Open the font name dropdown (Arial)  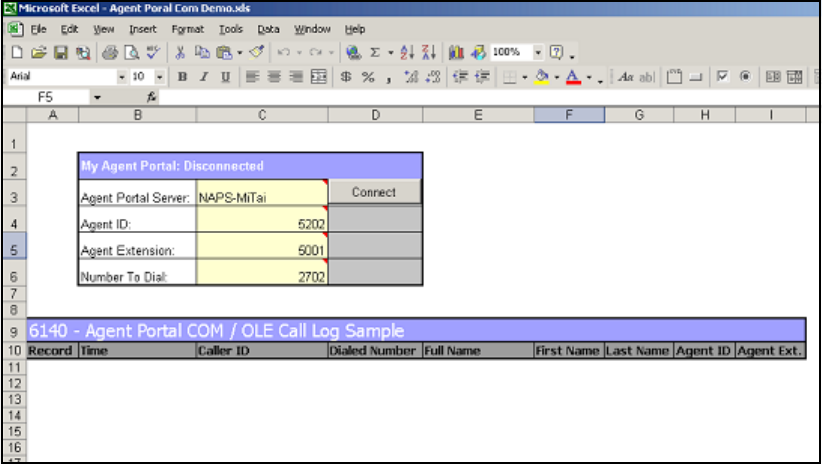(x=122, y=77)
